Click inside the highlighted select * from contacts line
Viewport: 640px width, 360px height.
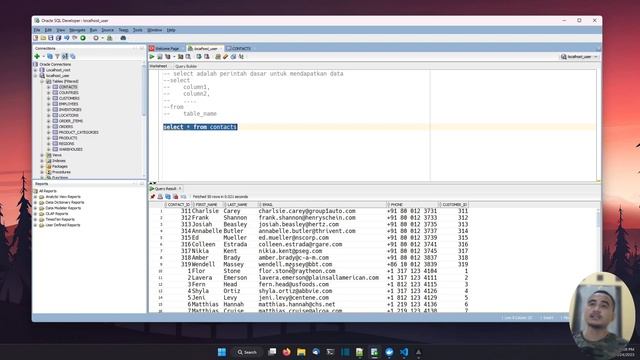coord(200,127)
